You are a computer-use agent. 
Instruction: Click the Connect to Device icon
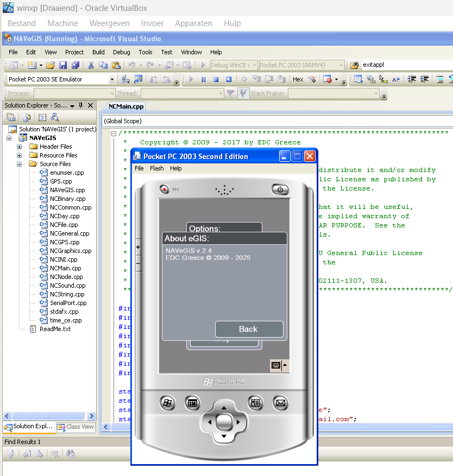point(125,79)
